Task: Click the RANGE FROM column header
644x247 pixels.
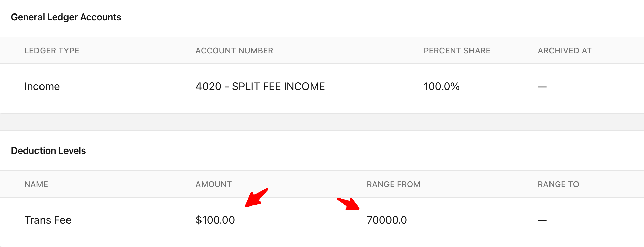Action: 393,184
